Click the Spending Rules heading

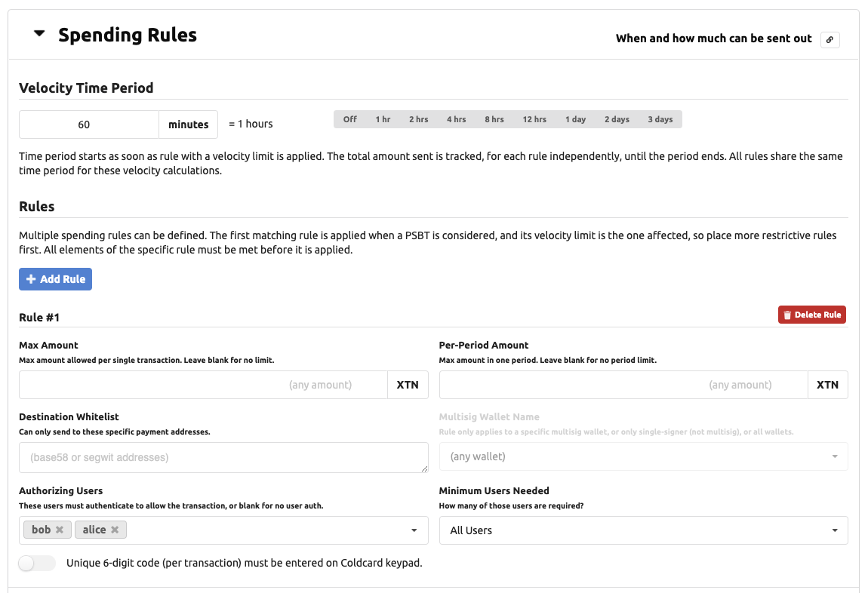click(128, 35)
